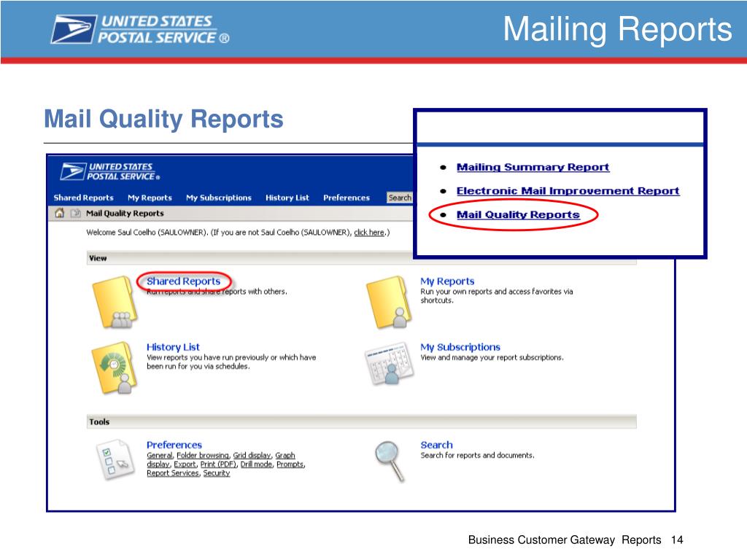Click the page icon beside Mail Quality Reports breadcrumb
The width and height of the screenshot is (747, 560).
coord(75,213)
